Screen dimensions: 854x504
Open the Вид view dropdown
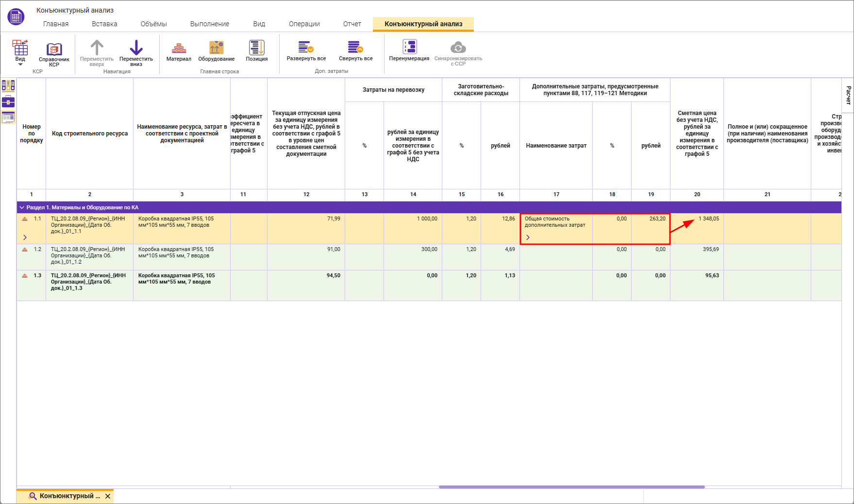pos(20,53)
